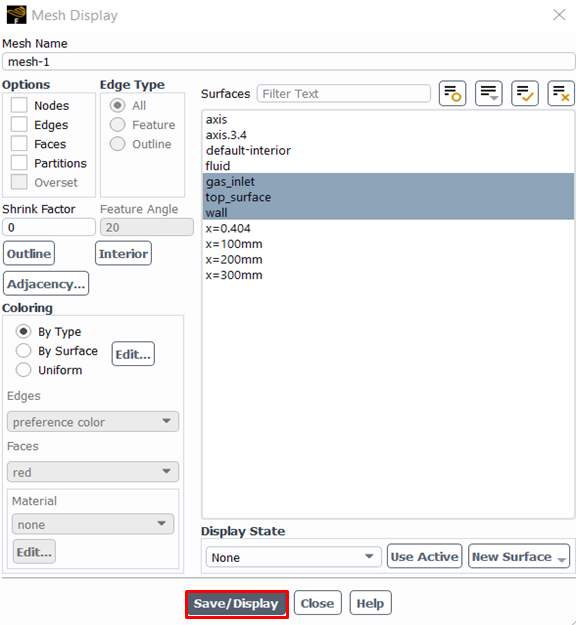Click the Mesh Name input field
This screenshot has height=625, width=576.
[x=288, y=62]
